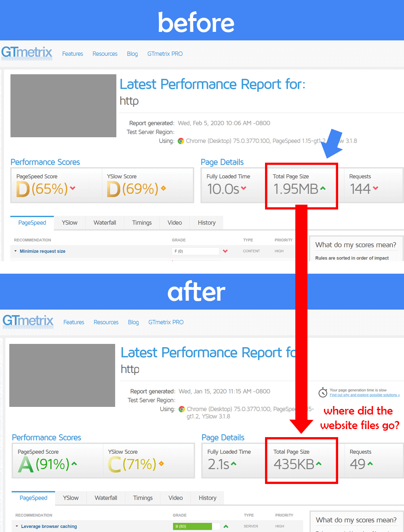Click the red chevron in the Minimize request size row
Viewport: 404px width, 532px height.
[225, 251]
